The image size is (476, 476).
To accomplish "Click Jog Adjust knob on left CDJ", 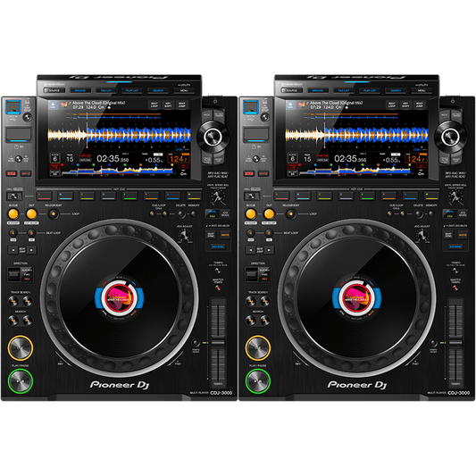I will [184, 235].
